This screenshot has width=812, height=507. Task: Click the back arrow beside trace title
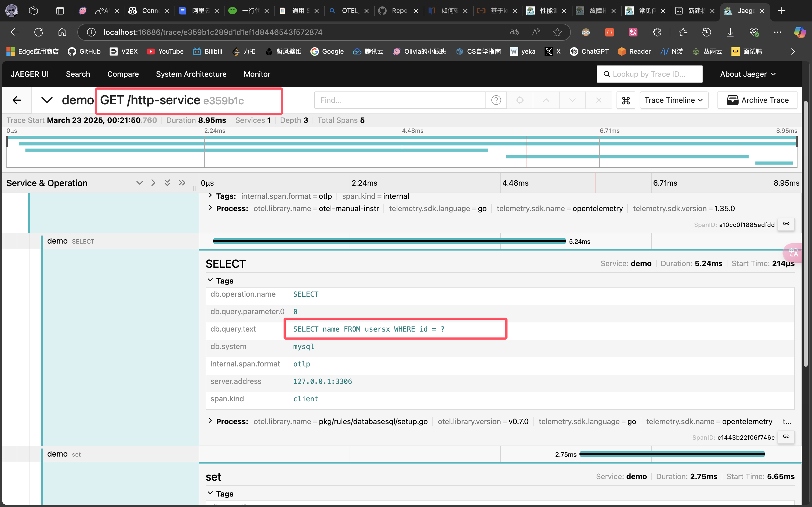(17, 100)
